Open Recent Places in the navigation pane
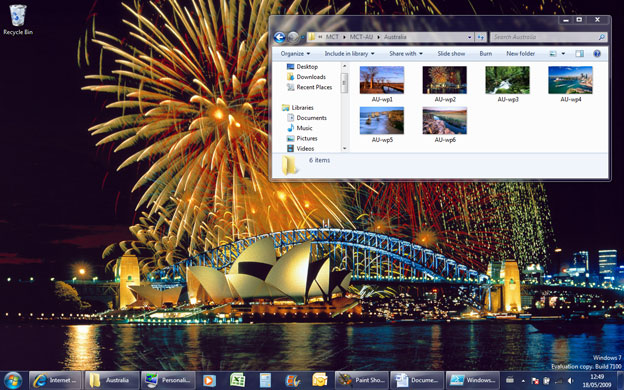This screenshot has height=390, width=624. [310, 87]
